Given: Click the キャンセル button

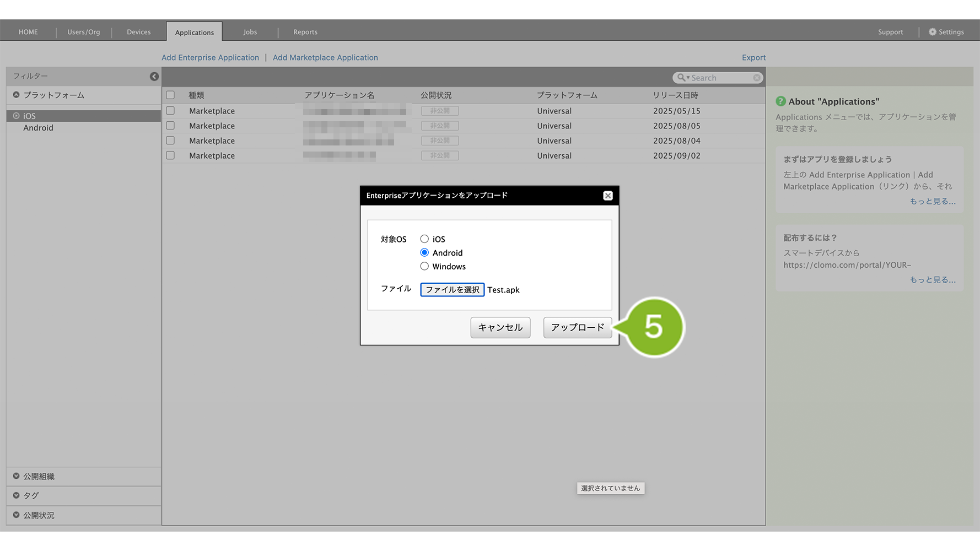Looking at the screenshot, I should tap(500, 327).
